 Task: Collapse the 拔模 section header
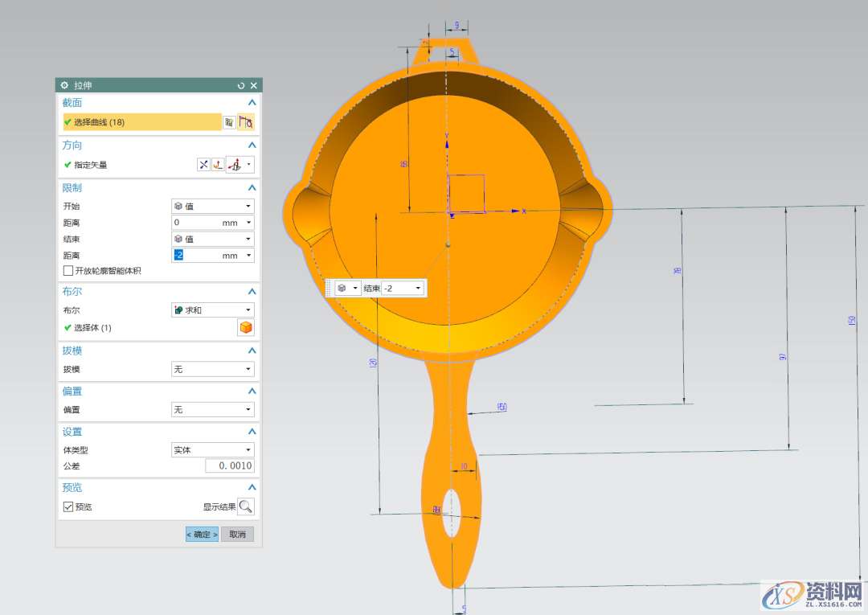click(252, 351)
